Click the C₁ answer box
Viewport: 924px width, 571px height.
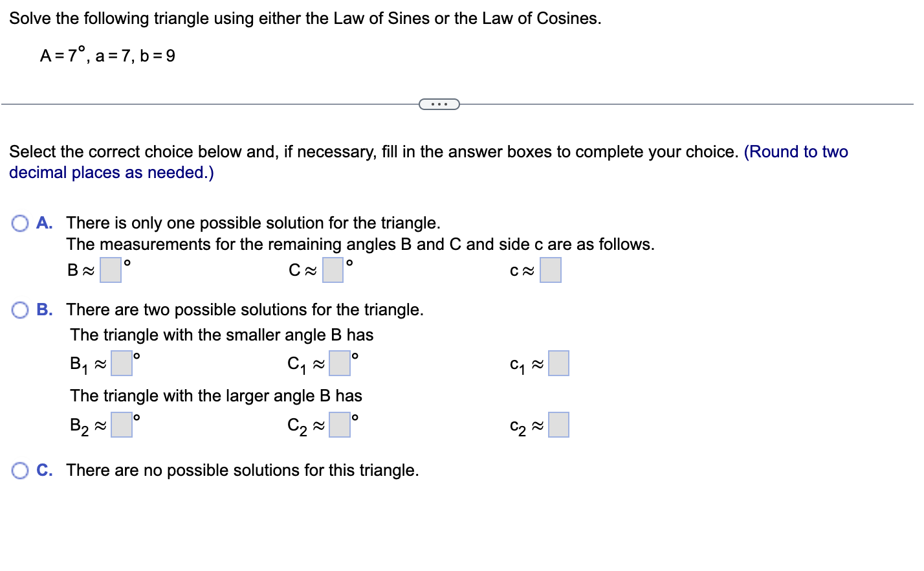coord(340,363)
